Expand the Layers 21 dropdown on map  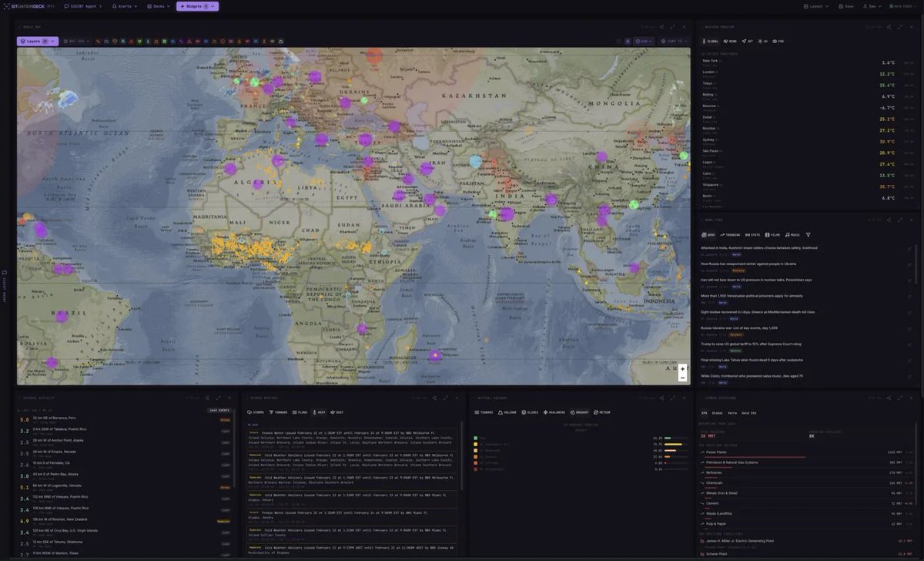(x=38, y=41)
